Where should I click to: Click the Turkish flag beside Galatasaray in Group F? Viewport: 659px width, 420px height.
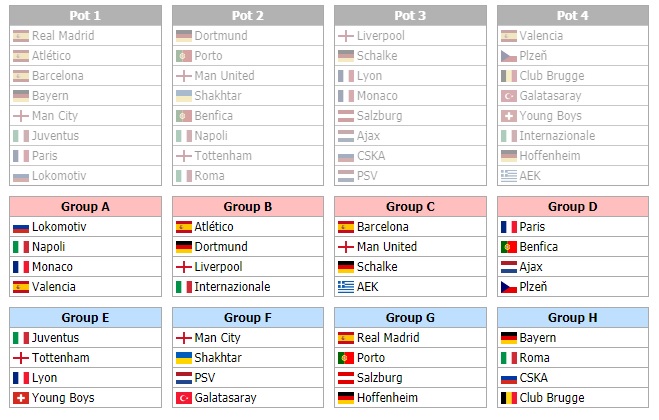(184, 398)
